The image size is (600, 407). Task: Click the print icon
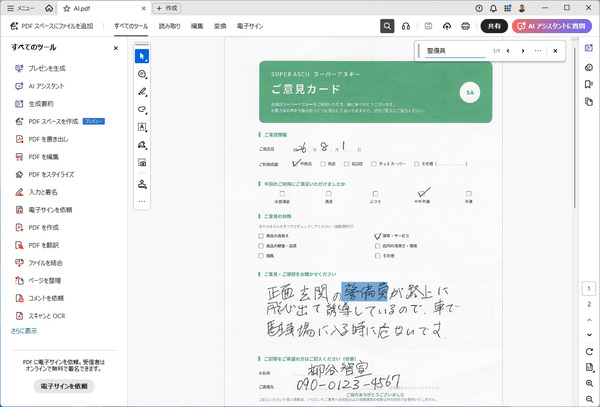click(x=465, y=26)
